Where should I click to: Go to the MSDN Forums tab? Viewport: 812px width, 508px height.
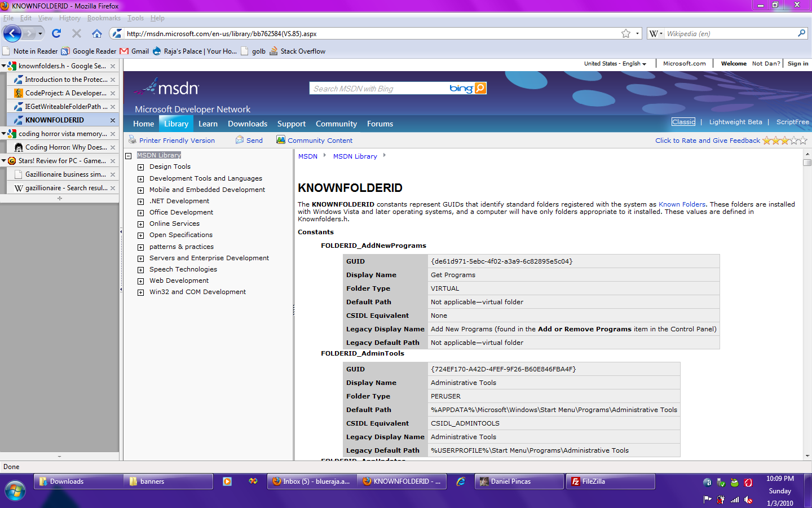(380, 124)
